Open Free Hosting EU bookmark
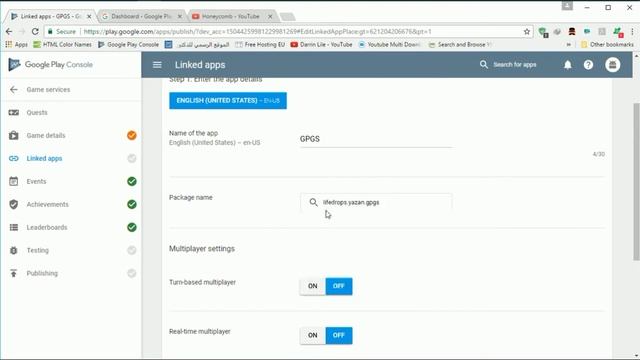The image size is (640, 360). tap(260, 44)
